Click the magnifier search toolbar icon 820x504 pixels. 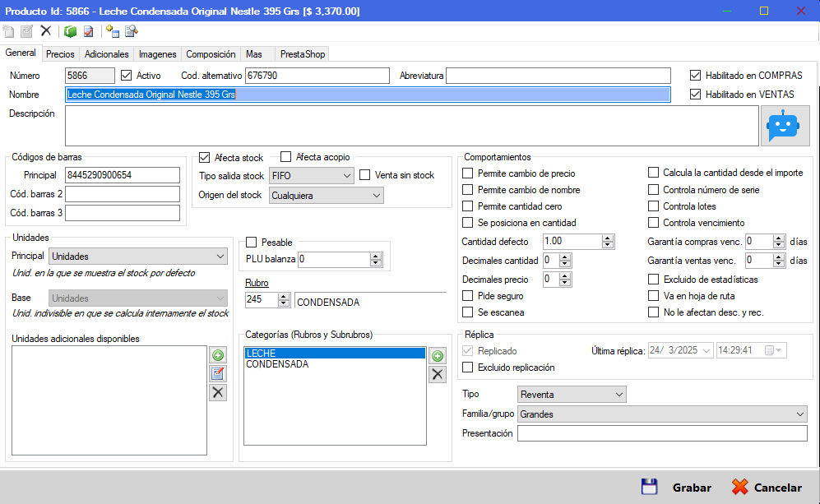tap(132, 31)
